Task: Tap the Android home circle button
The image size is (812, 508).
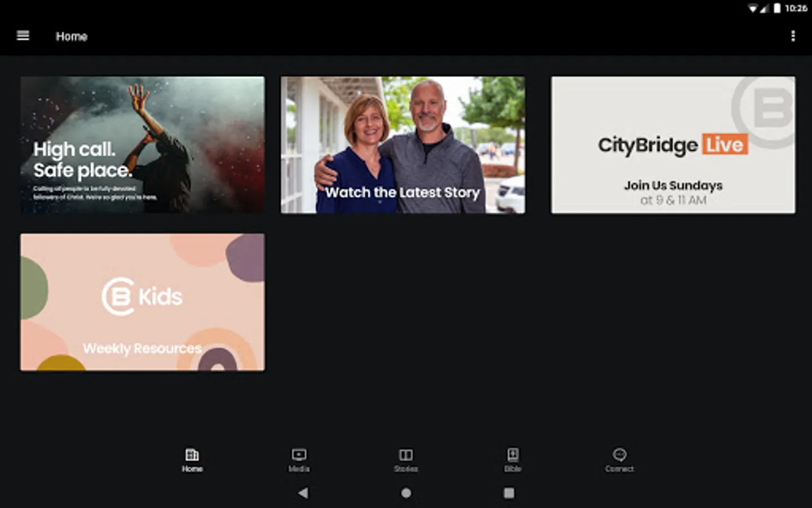Action: pyautogui.click(x=406, y=493)
